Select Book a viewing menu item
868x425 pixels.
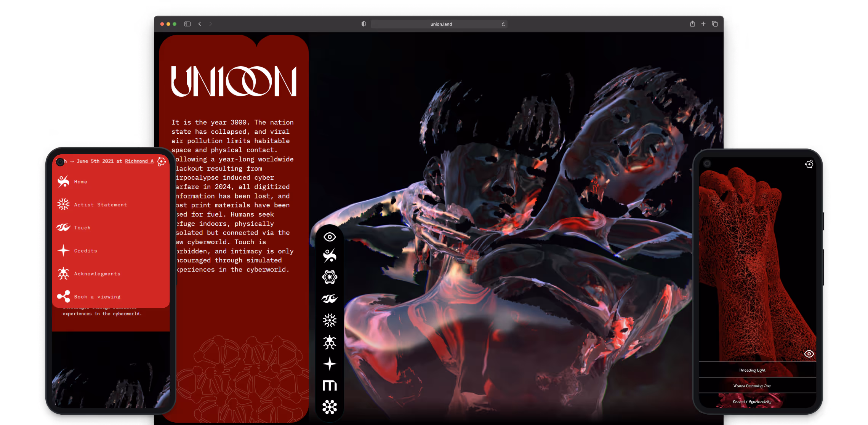click(x=97, y=297)
